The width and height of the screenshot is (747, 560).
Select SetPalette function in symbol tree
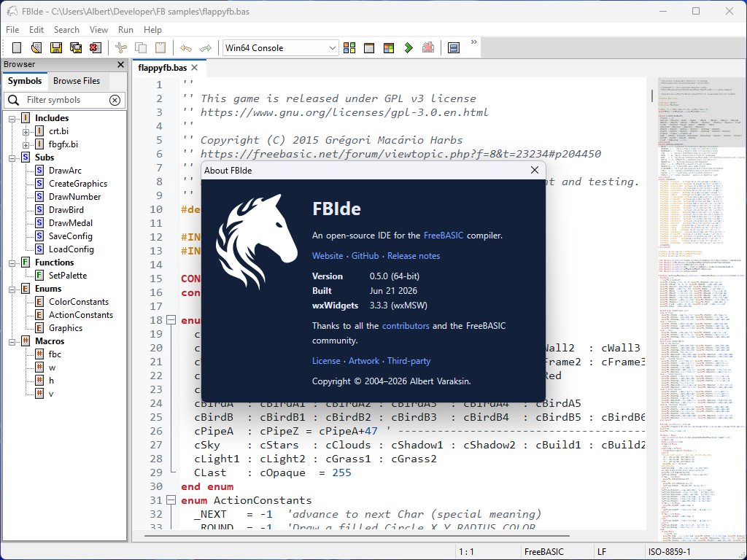[x=68, y=276]
